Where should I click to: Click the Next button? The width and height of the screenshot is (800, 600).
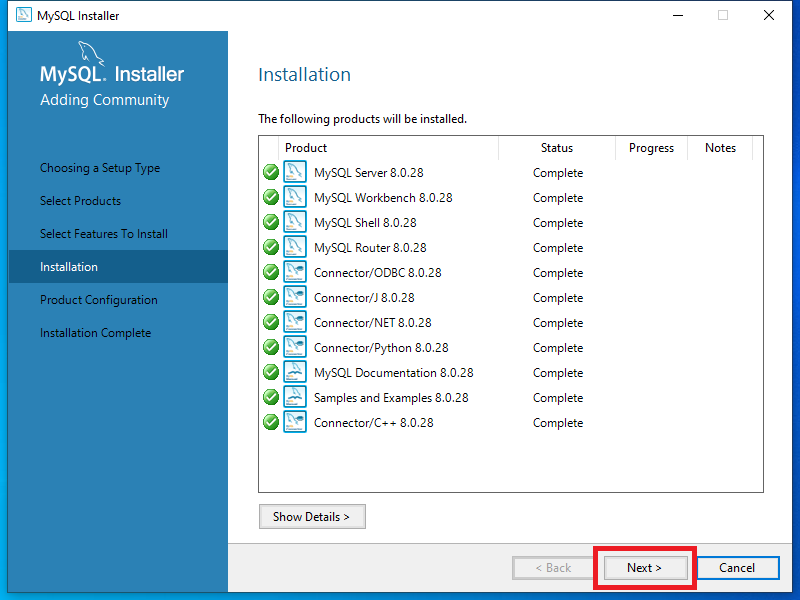coord(645,568)
